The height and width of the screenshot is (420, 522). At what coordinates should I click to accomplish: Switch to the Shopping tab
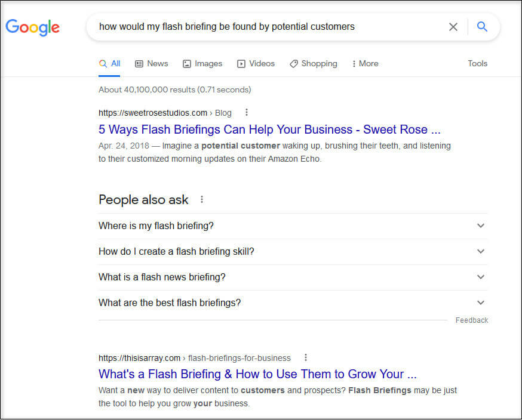(314, 63)
